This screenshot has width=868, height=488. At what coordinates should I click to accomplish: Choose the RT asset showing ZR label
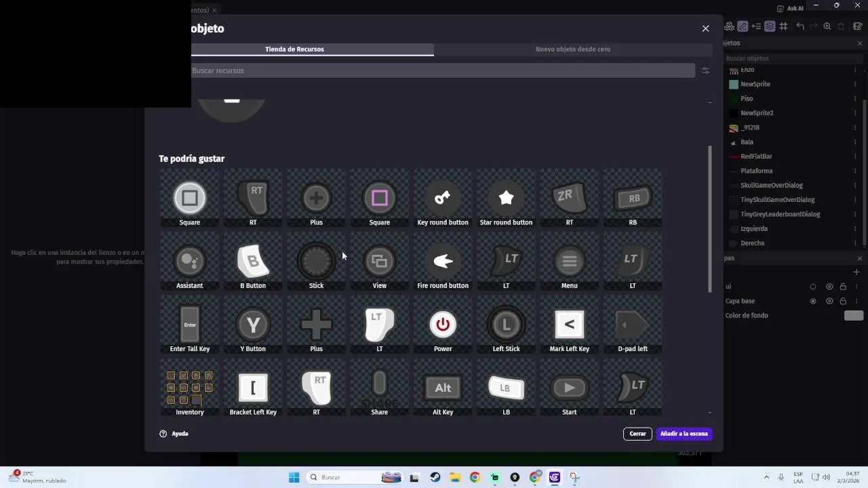(570, 198)
